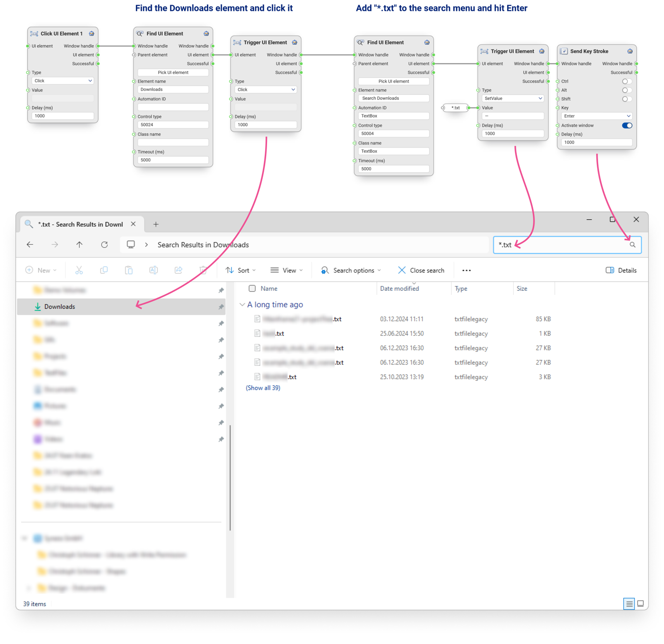
Task: Disable the Activate window toggle
Action: pyautogui.click(x=627, y=126)
